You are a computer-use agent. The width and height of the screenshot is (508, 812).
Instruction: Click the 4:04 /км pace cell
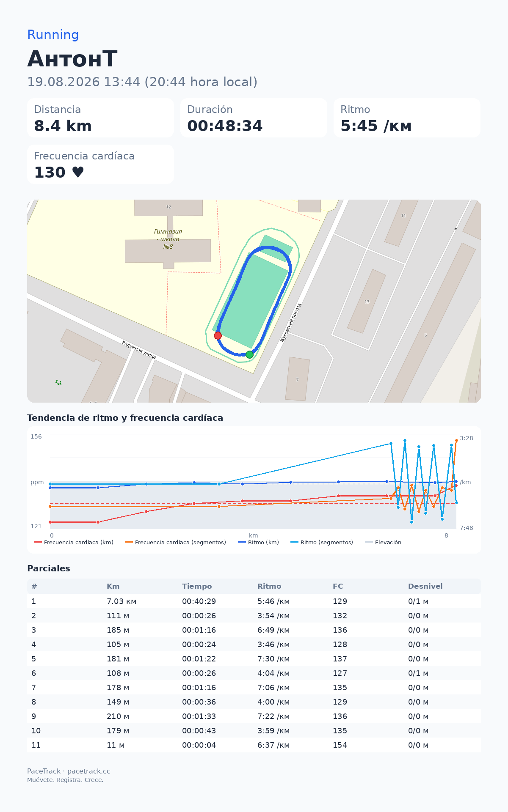click(x=273, y=673)
